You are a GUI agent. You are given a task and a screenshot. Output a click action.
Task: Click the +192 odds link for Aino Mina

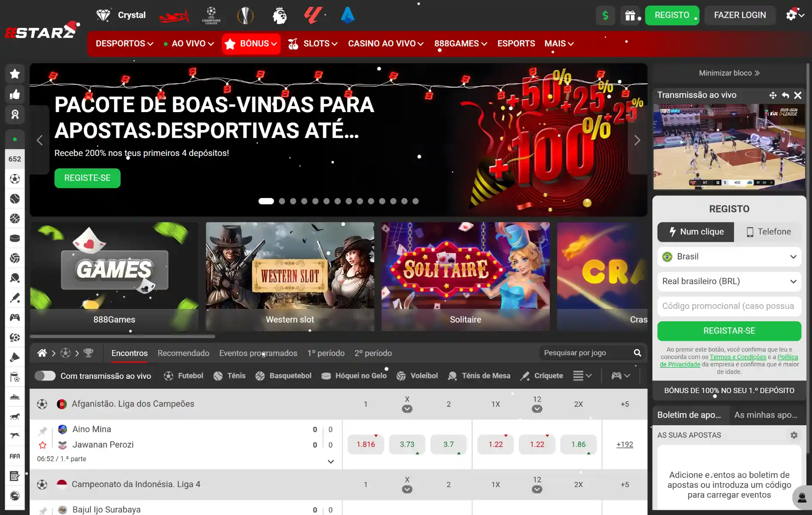coord(624,445)
